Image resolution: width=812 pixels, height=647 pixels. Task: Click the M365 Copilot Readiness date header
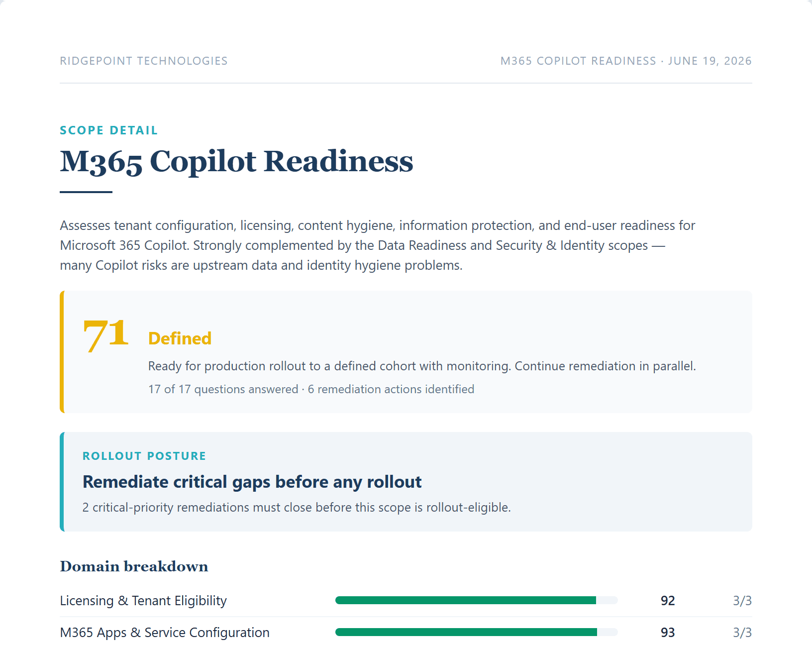coord(626,61)
